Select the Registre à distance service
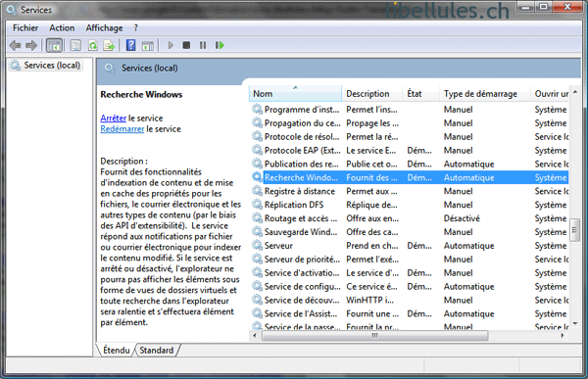The height and width of the screenshot is (379, 588). (x=299, y=191)
